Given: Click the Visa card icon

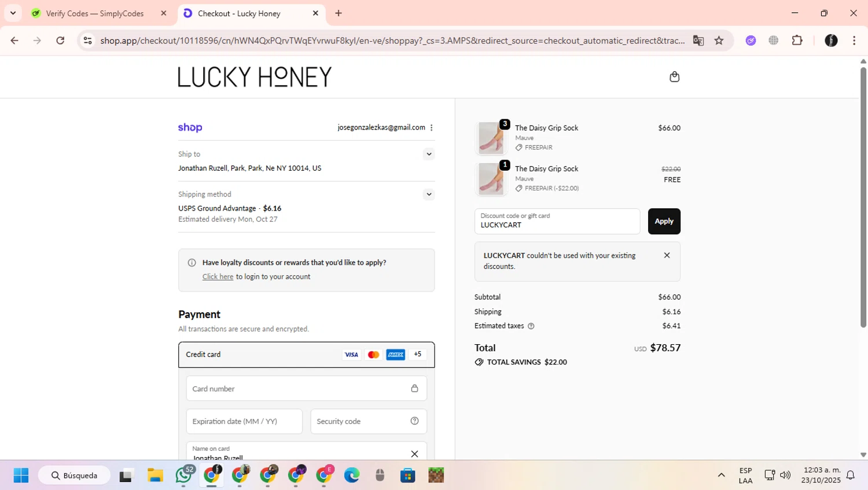Looking at the screenshot, I should coord(351,355).
